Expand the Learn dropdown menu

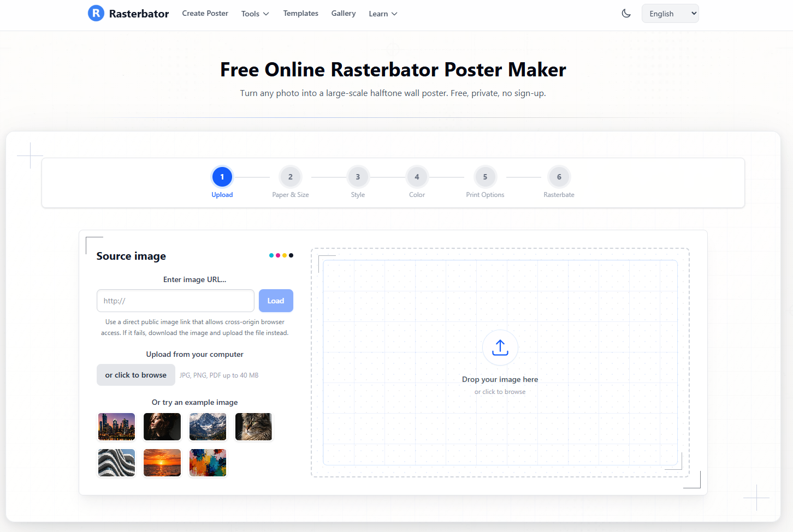(383, 14)
